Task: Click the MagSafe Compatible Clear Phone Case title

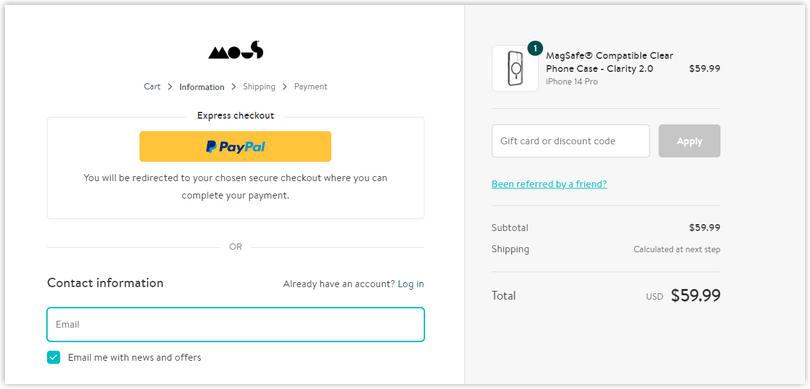Action: click(x=610, y=62)
